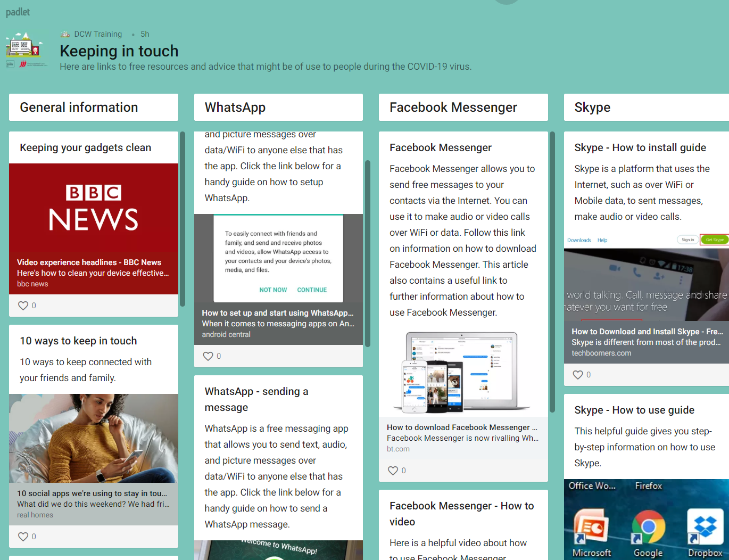Click the Facebook Messenger column scrollbar
Viewport: 729px width, 560px height.
(x=552, y=272)
